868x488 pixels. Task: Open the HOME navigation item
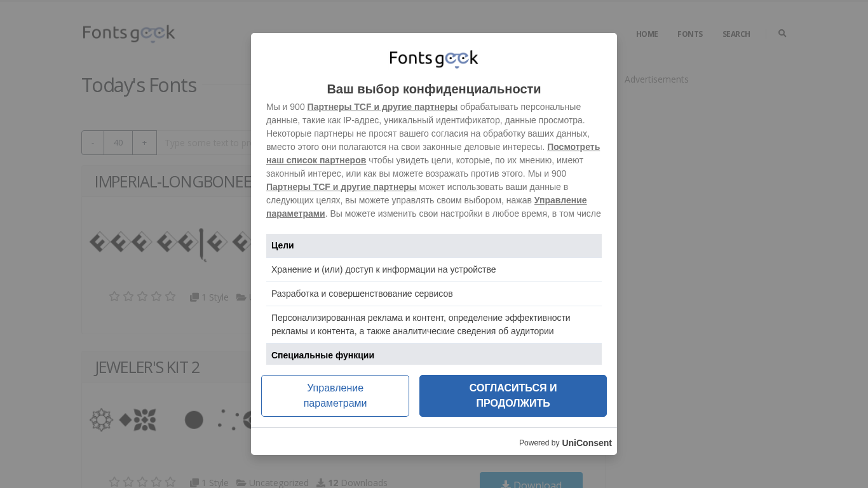647,34
